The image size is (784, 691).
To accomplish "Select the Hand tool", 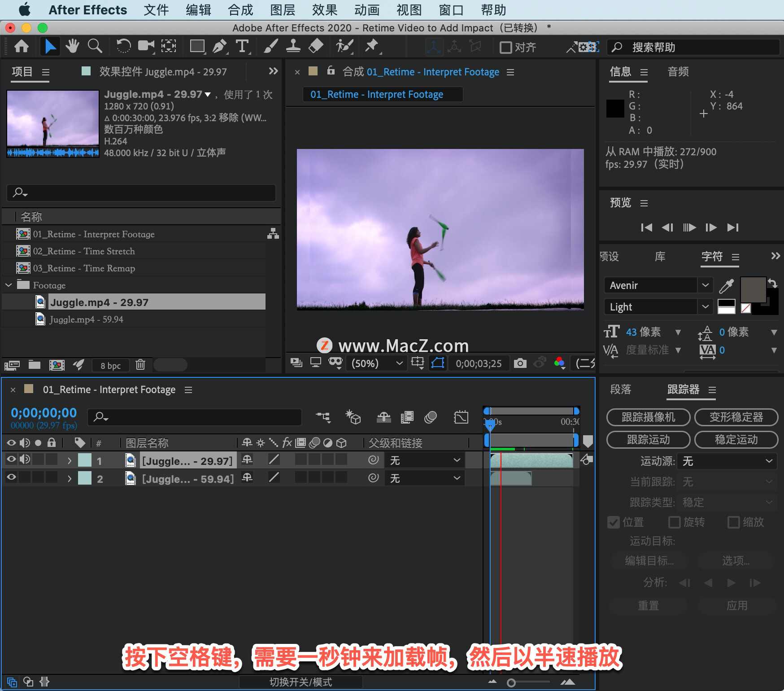I will pyautogui.click(x=72, y=46).
